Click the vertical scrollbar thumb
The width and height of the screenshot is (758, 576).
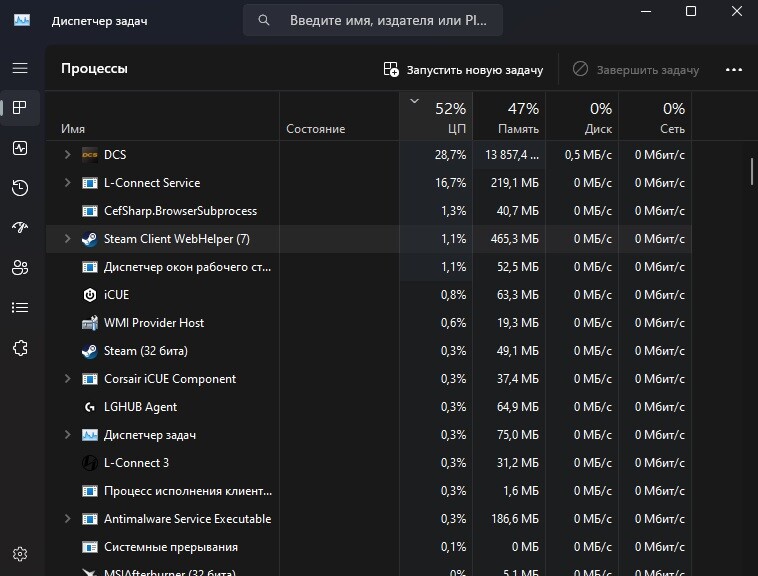tap(752, 171)
